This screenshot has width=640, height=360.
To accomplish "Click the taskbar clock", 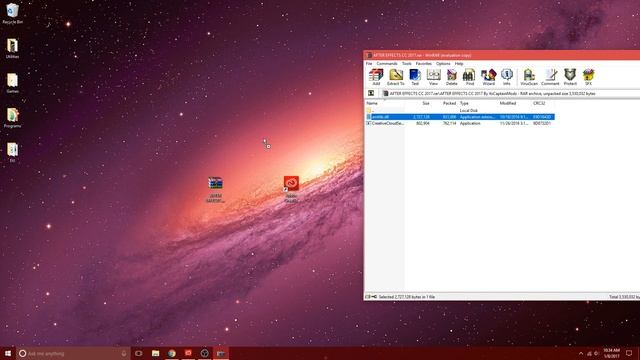I will (x=611, y=353).
